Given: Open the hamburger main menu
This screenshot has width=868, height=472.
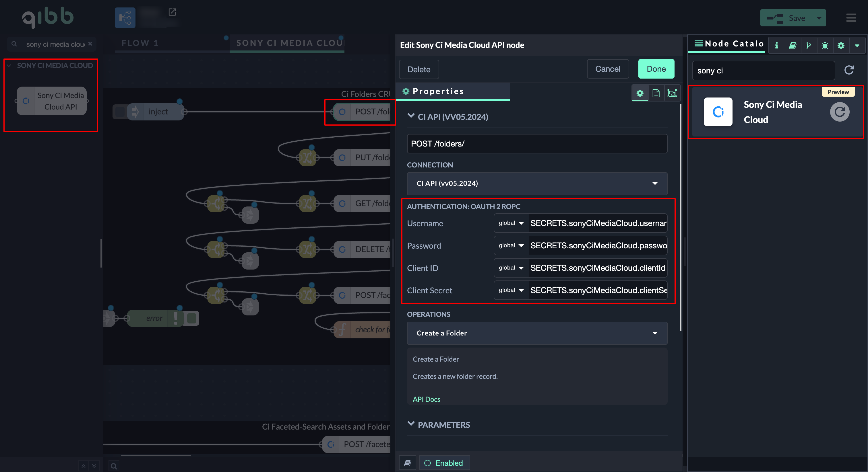Looking at the screenshot, I should point(851,17).
